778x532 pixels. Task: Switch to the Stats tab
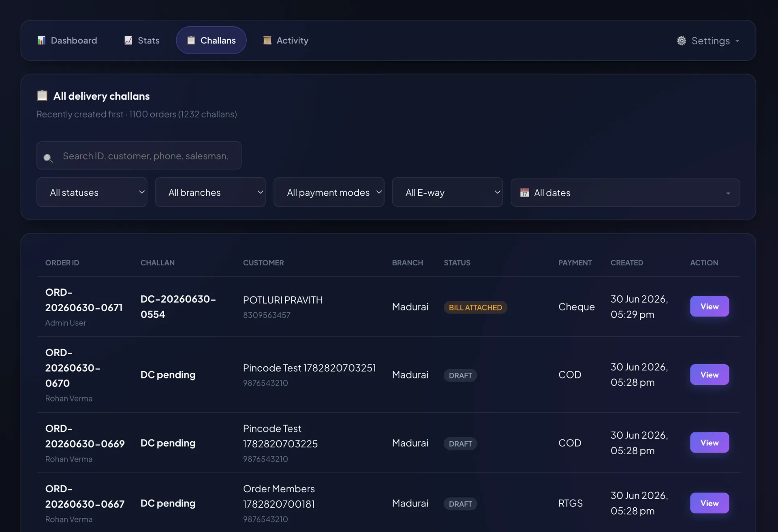[x=142, y=40]
